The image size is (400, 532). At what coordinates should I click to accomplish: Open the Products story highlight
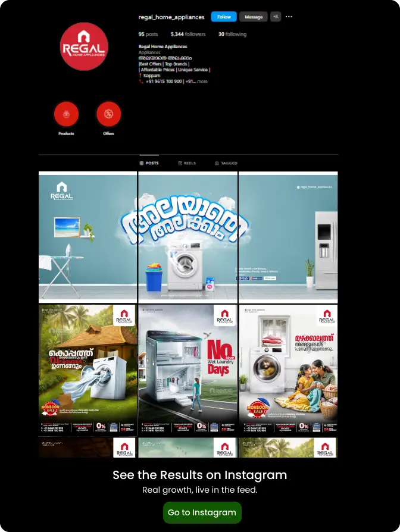pos(67,114)
